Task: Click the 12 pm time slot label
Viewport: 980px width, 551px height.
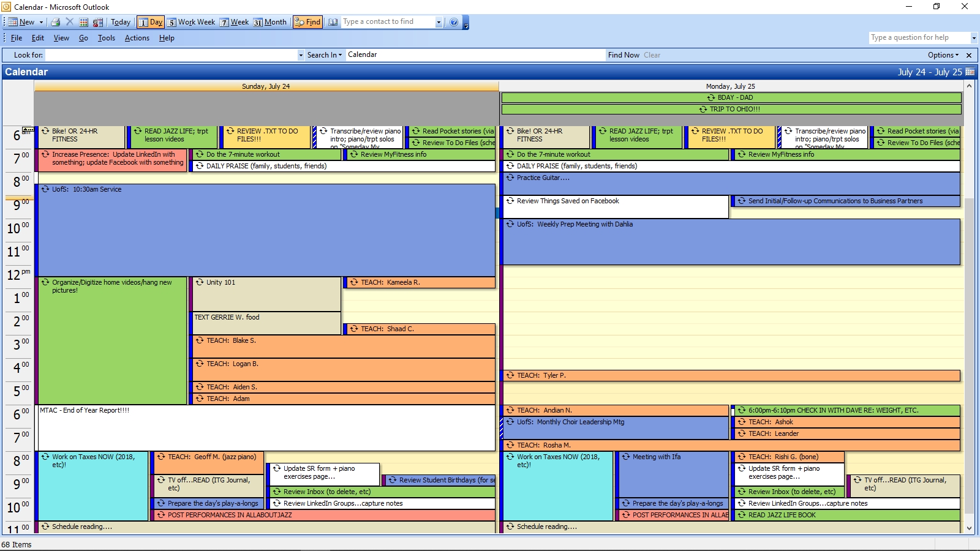Action: [18, 275]
